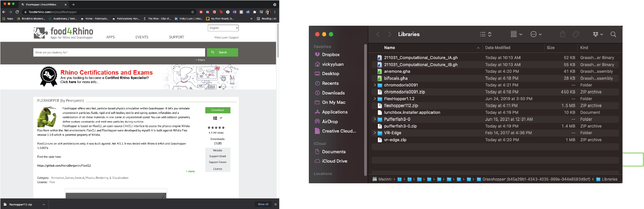This screenshot has height=209, width=644.
Task: Click the Finder search magnifier icon
Action: pos(613,34)
